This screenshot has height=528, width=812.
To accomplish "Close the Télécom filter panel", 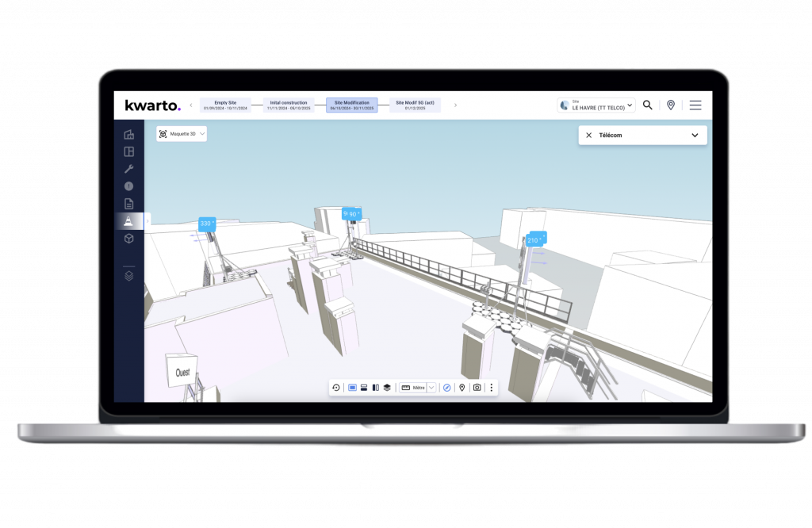I will click(x=588, y=136).
